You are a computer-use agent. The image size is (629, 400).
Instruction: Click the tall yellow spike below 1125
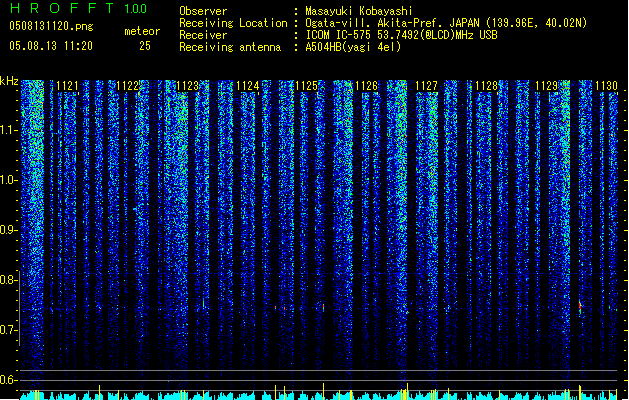point(323,391)
